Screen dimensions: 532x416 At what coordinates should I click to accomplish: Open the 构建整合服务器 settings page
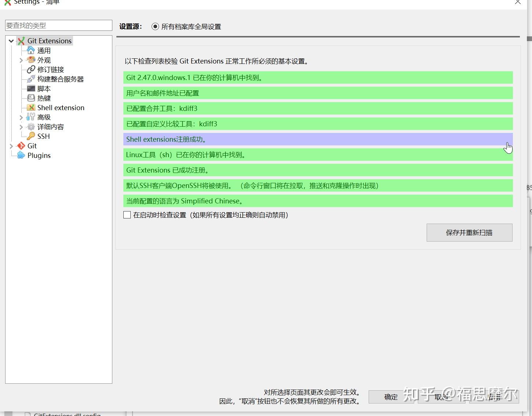coord(61,79)
